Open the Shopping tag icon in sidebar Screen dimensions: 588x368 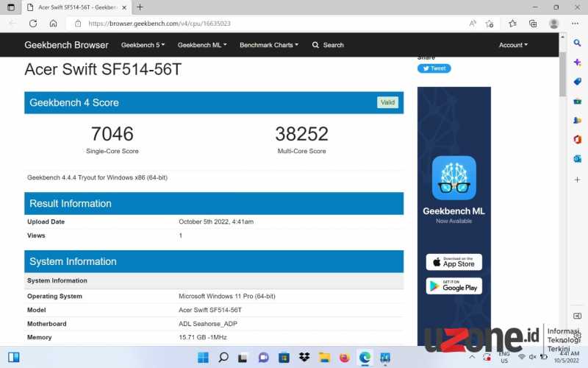[x=577, y=82]
